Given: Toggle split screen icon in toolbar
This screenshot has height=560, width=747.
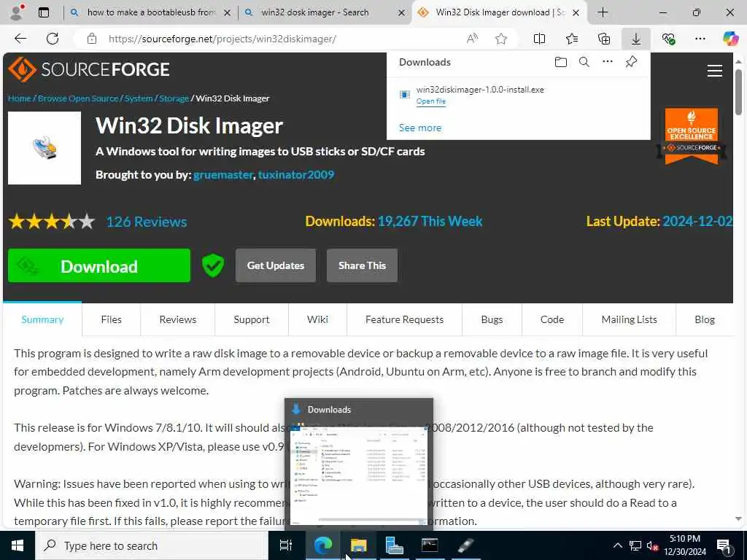Looking at the screenshot, I should [x=539, y=39].
